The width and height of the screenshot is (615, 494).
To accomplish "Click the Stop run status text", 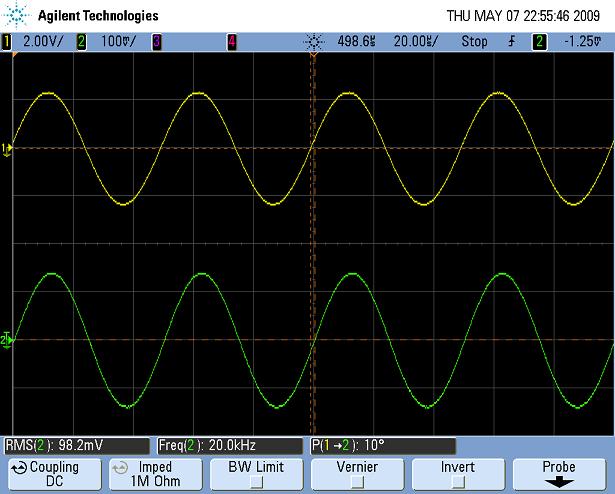I will coord(475,41).
